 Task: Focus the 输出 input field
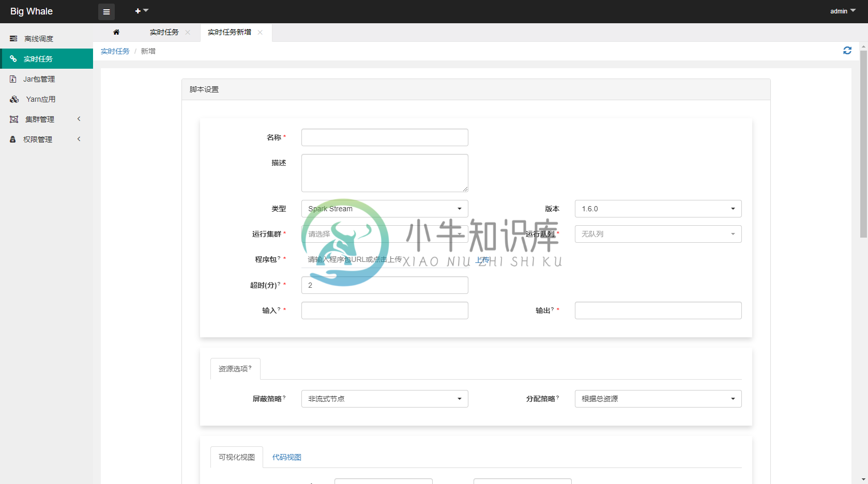[x=658, y=310]
